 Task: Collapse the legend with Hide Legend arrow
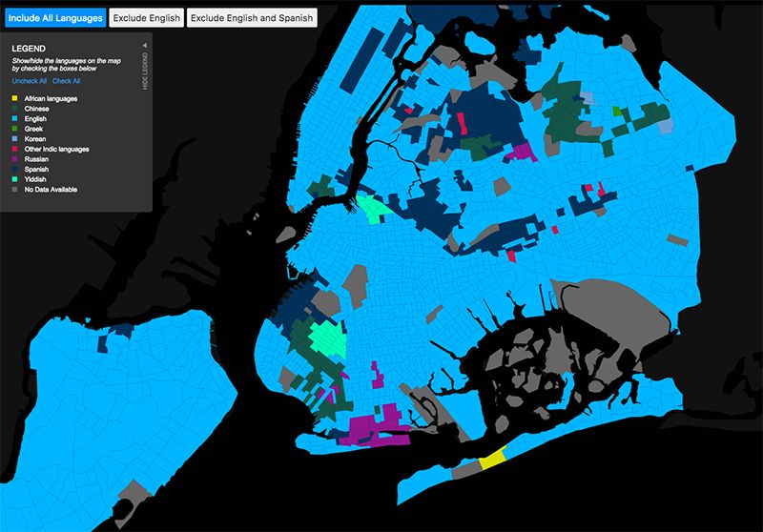point(145,45)
